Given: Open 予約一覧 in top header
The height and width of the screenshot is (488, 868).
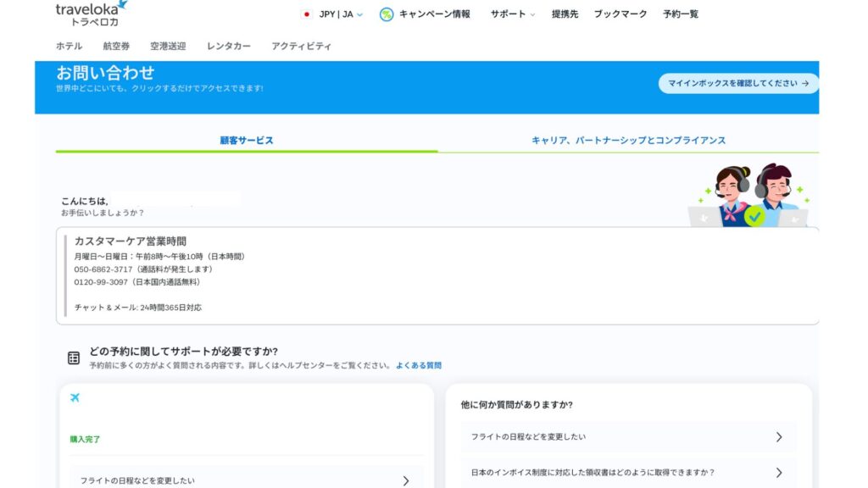Looking at the screenshot, I should tap(681, 14).
